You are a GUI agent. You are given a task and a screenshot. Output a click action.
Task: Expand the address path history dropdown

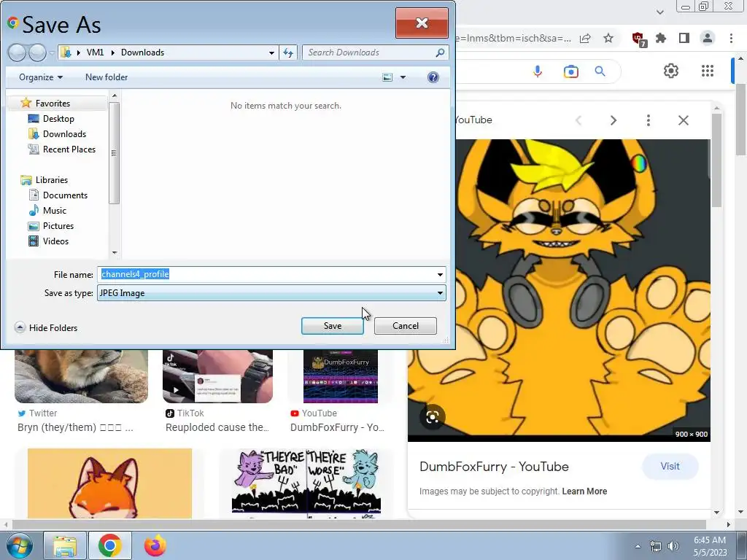tap(271, 52)
